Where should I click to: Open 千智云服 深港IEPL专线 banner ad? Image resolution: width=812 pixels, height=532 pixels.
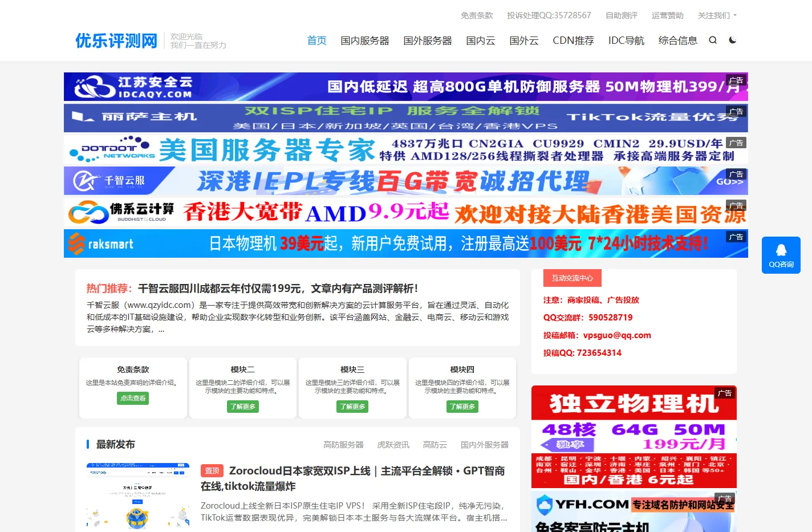406,181
